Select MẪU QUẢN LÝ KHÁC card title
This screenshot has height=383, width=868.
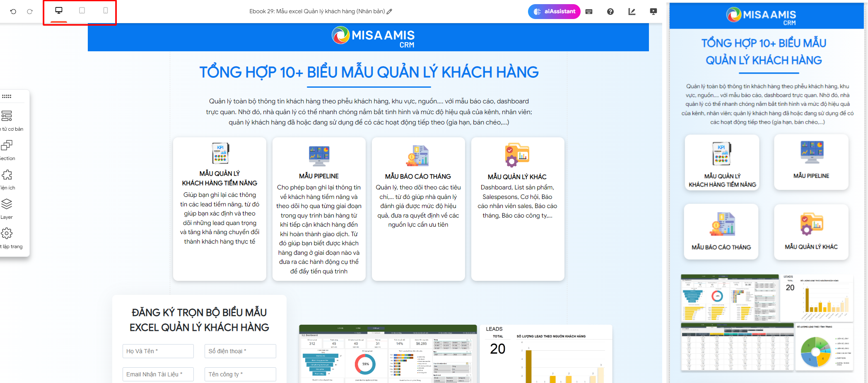[x=517, y=177]
